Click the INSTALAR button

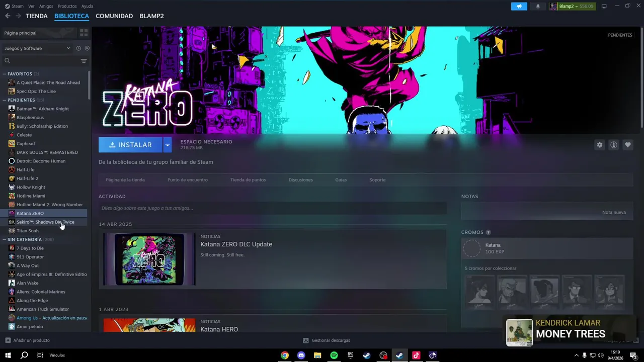[x=130, y=145]
